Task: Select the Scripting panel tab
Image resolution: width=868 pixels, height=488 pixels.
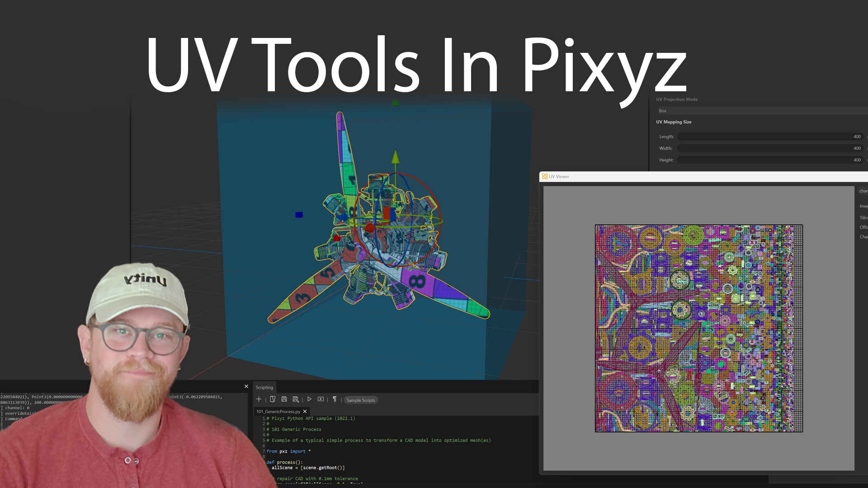Action: point(264,388)
